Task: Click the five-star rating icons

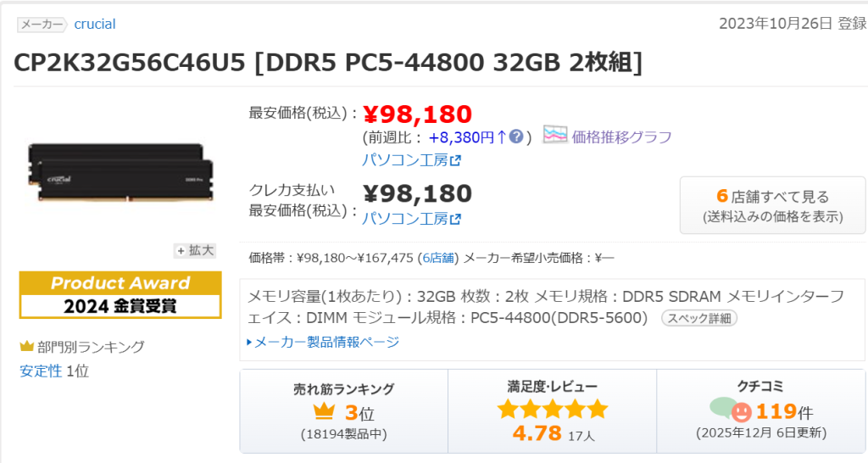Action: [x=552, y=410]
